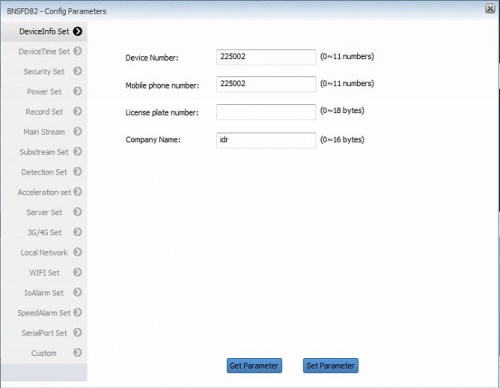Click the 'Mobile phone number:' label
The width and height of the screenshot is (500, 388).
162,86
